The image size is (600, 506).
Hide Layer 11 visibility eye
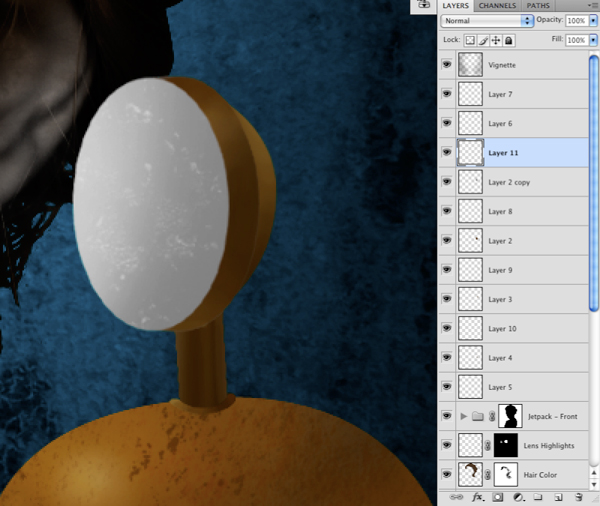[x=447, y=152]
